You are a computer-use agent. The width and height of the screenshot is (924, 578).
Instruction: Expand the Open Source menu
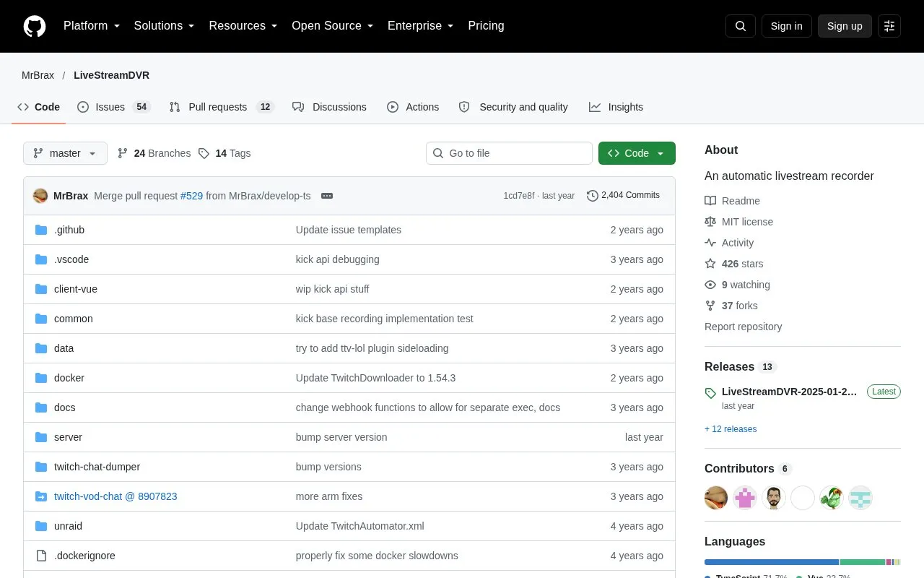click(x=333, y=26)
